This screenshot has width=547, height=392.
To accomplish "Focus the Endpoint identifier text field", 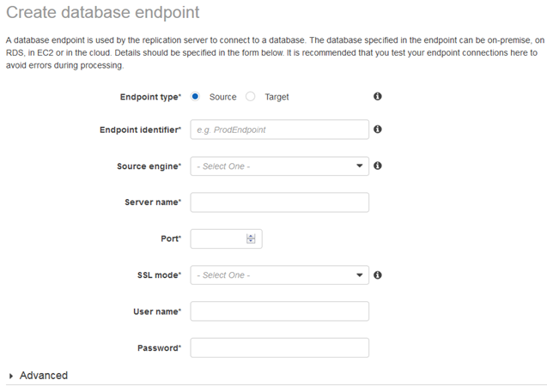I will pyautogui.click(x=279, y=130).
